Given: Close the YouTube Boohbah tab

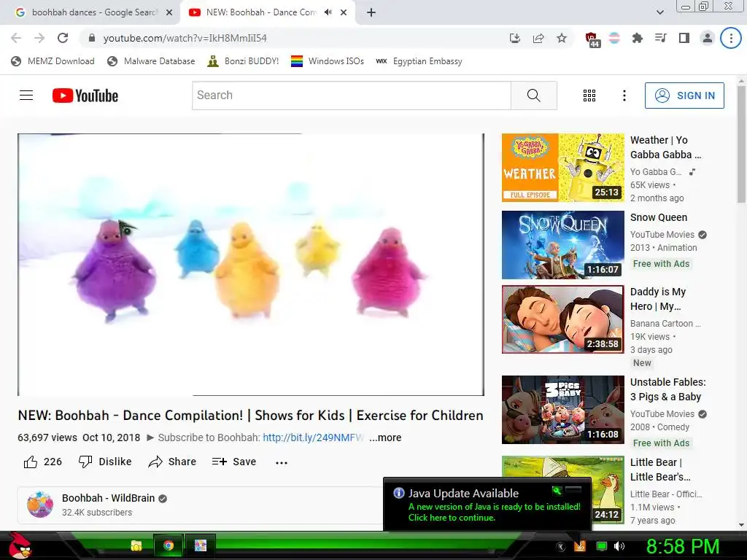Looking at the screenshot, I should 344,12.
